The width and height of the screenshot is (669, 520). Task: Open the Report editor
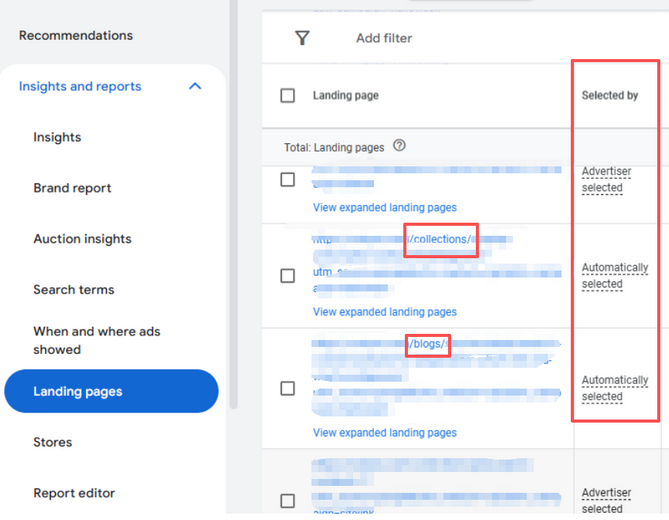(x=74, y=493)
